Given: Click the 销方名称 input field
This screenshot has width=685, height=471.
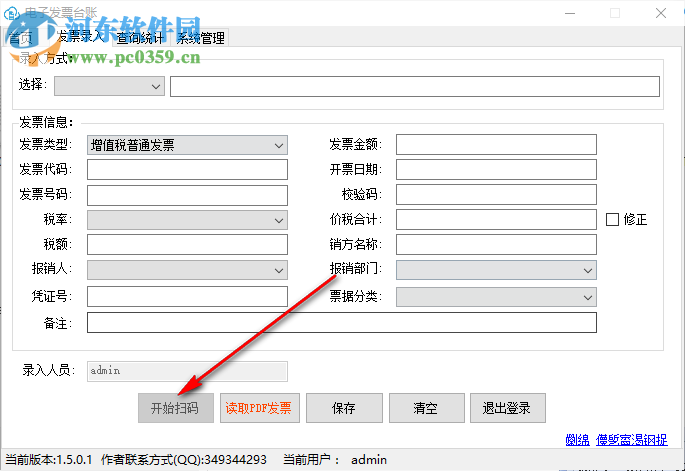Looking at the screenshot, I should (x=496, y=245).
